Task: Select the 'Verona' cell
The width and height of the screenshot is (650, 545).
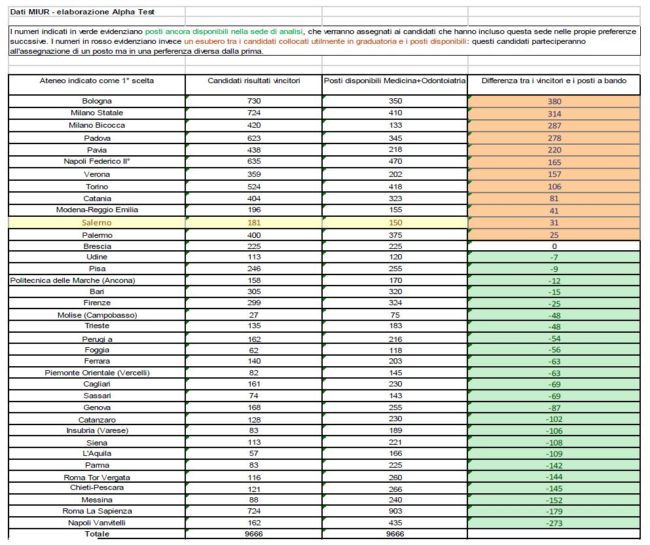Action: [97, 174]
